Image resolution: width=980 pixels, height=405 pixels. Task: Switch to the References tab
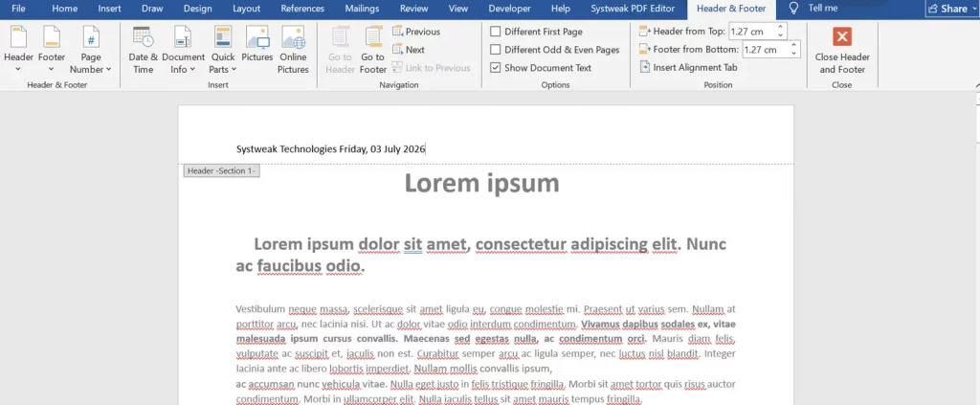coord(302,9)
